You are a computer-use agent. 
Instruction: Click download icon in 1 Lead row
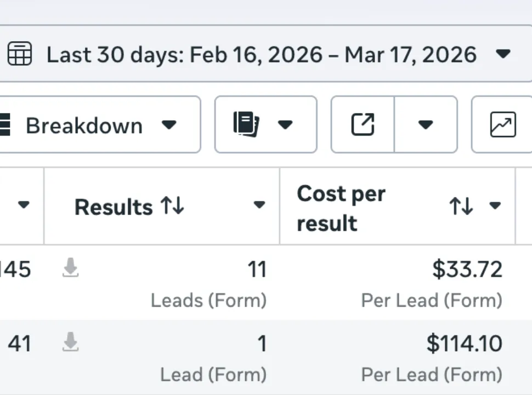pos(70,343)
